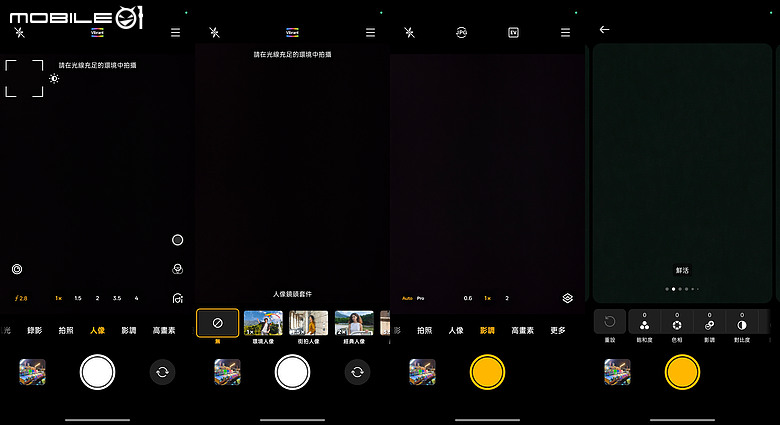Tap the concentric-ring icon above the f2.8 value
This screenshot has width=780, height=425.
coord(17,269)
